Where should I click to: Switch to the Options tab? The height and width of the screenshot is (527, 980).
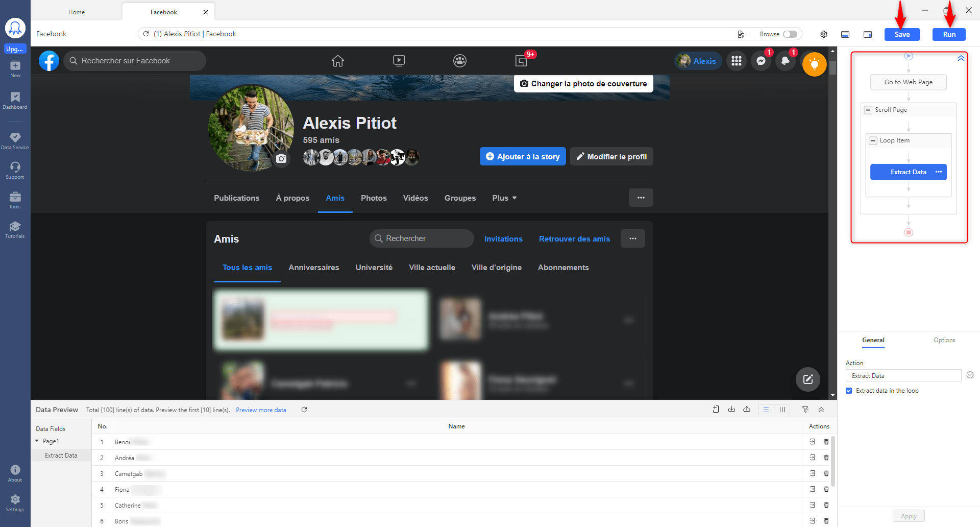(x=944, y=340)
